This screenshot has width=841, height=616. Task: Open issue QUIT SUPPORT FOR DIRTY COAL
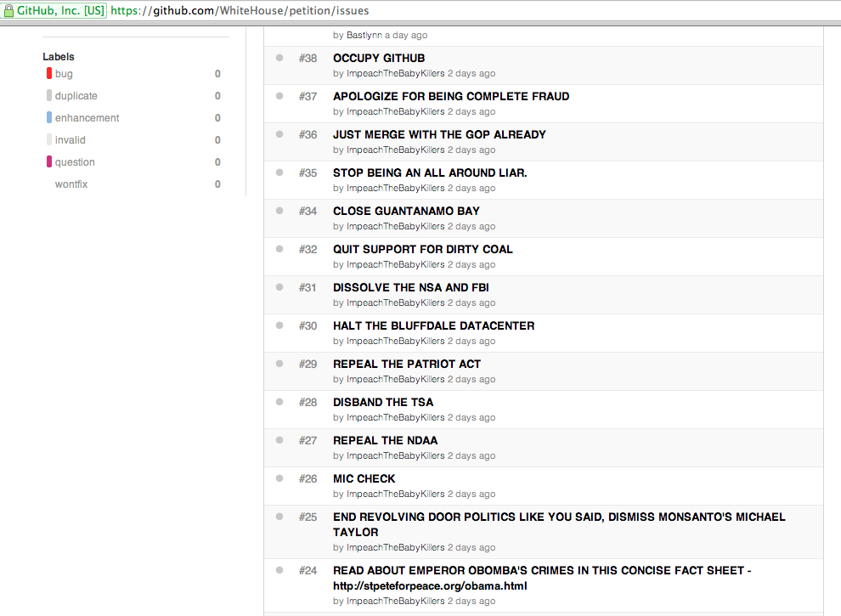423,250
